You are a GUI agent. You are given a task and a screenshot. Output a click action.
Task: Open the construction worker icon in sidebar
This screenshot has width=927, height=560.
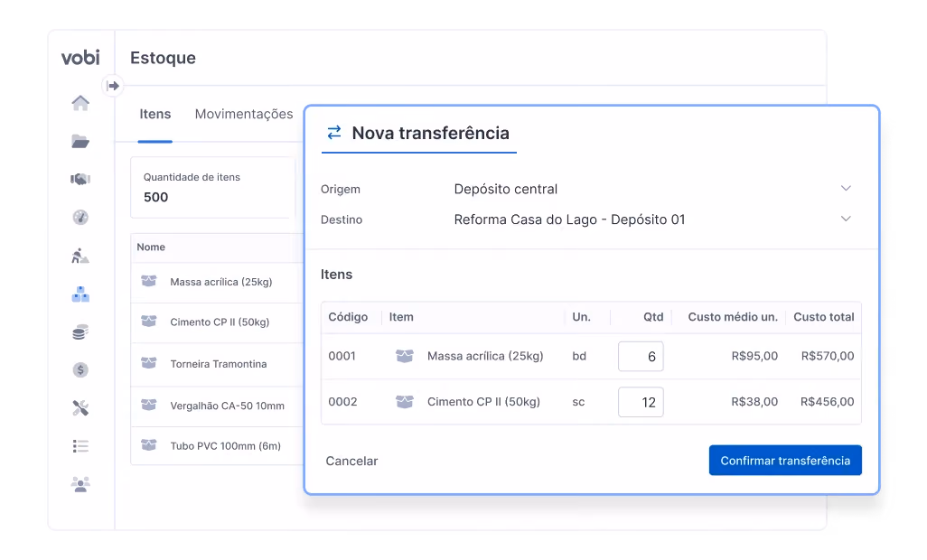[80, 256]
